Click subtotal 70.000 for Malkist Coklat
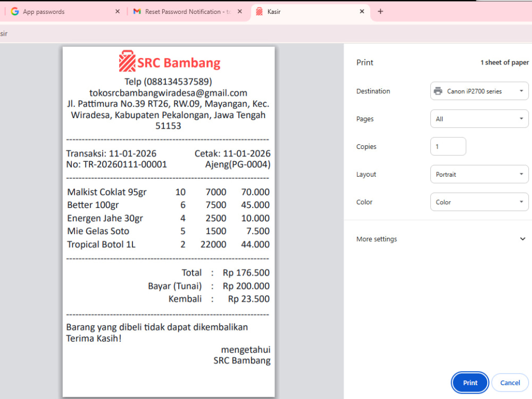Screen dimensions: 532x399 255,192
